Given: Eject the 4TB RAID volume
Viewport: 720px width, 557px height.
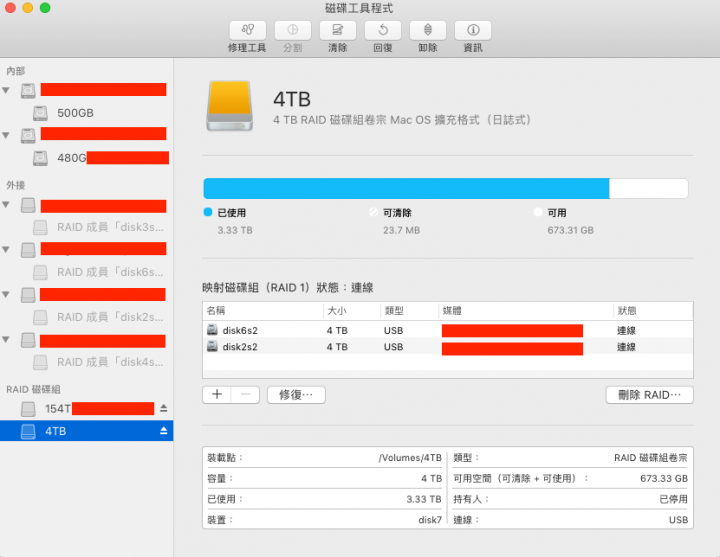Looking at the screenshot, I should (163, 431).
